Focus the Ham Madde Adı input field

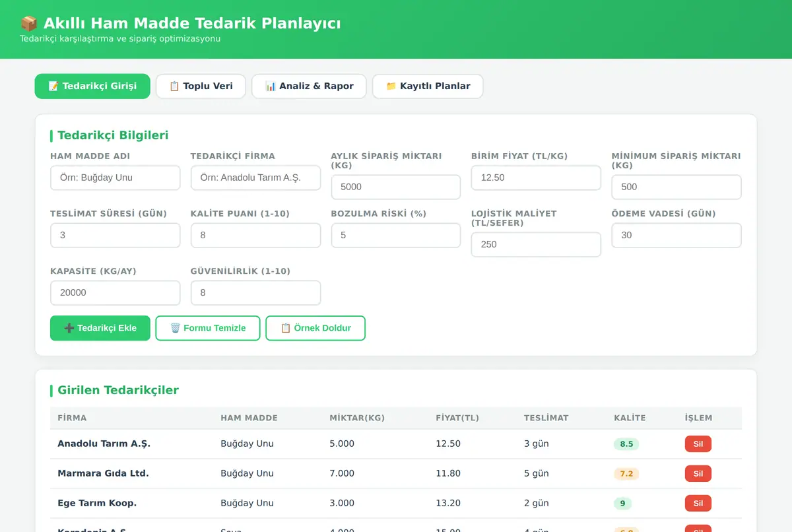(x=115, y=178)
